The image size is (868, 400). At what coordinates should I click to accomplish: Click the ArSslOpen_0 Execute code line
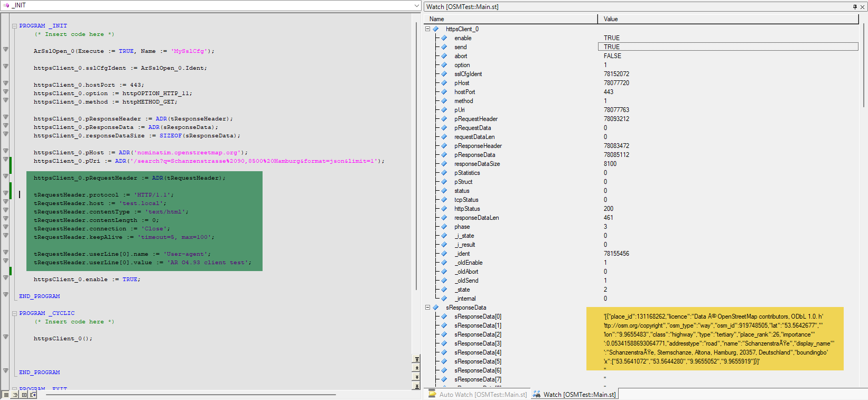pos(124,51)
